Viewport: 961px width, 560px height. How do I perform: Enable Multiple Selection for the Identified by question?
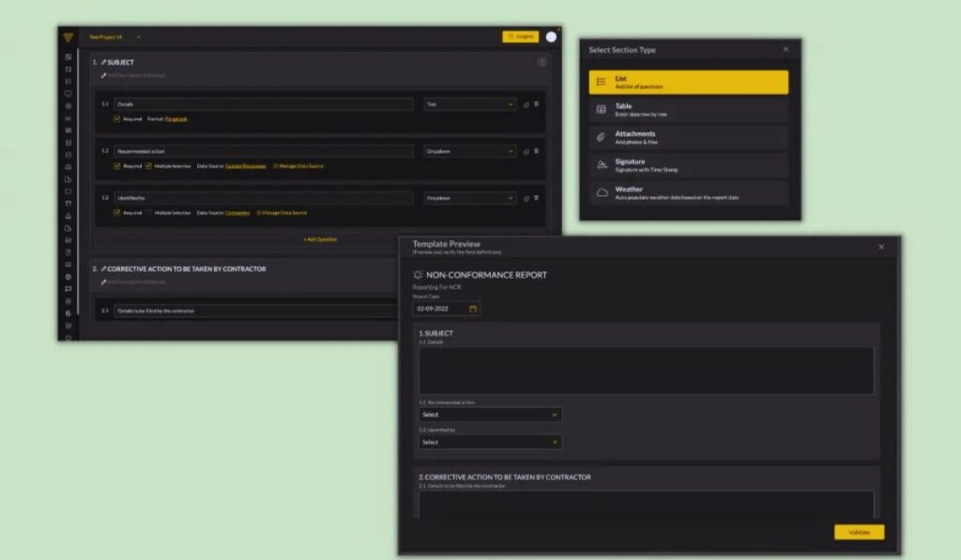[147, 211]
